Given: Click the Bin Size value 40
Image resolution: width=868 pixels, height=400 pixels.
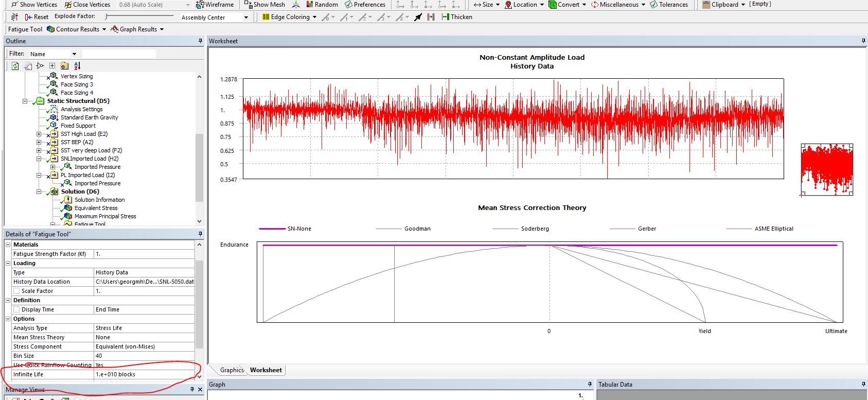Looking at the screenshot, I should 144,356.
